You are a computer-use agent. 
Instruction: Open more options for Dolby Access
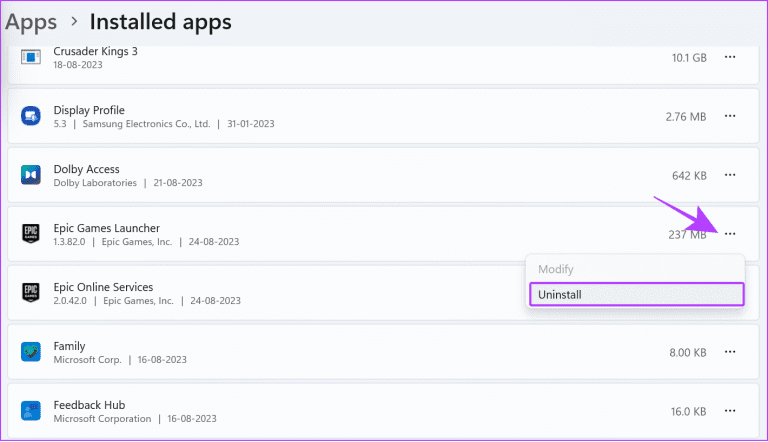[x=730, y=175]
